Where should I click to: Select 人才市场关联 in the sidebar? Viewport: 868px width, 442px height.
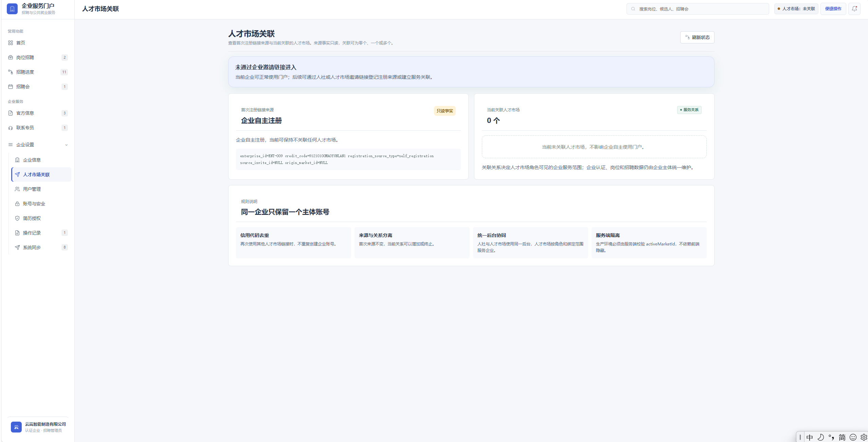click(41, 174)
